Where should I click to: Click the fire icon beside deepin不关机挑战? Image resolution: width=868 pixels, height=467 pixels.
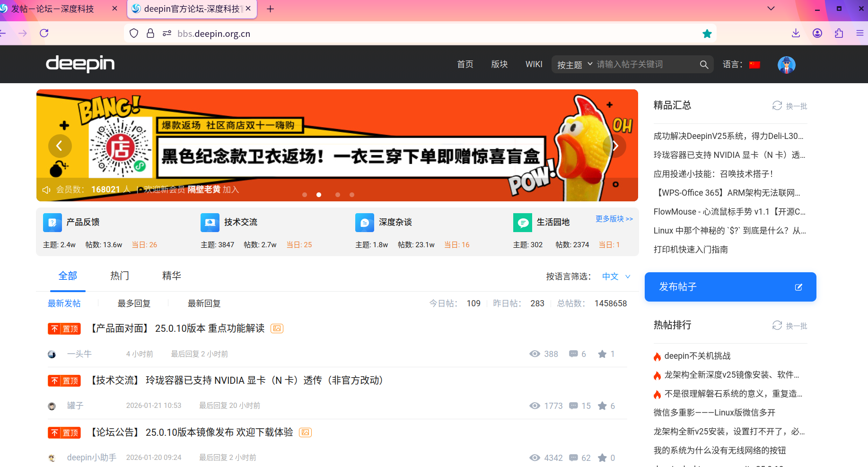(658, 356)
